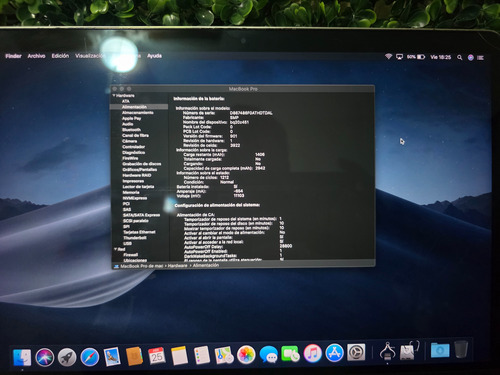The image size is (500, 375).
Task: Open Spotlight search magnifier icon
Action: click(x=460, y=58)
